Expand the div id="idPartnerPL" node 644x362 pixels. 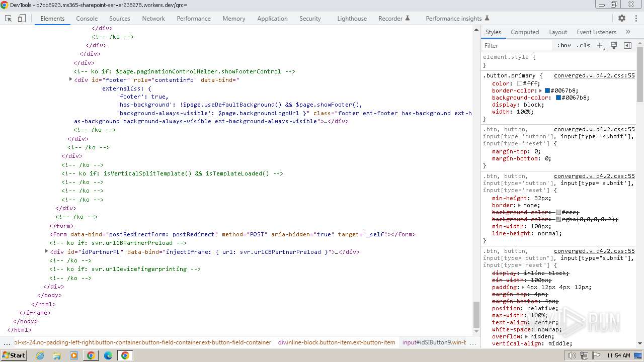46,251
